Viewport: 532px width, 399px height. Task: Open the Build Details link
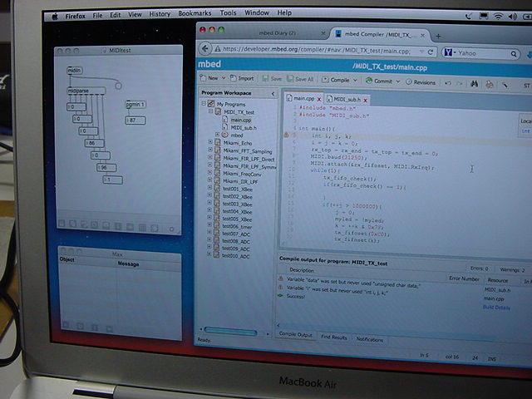(x=496, y=308)
